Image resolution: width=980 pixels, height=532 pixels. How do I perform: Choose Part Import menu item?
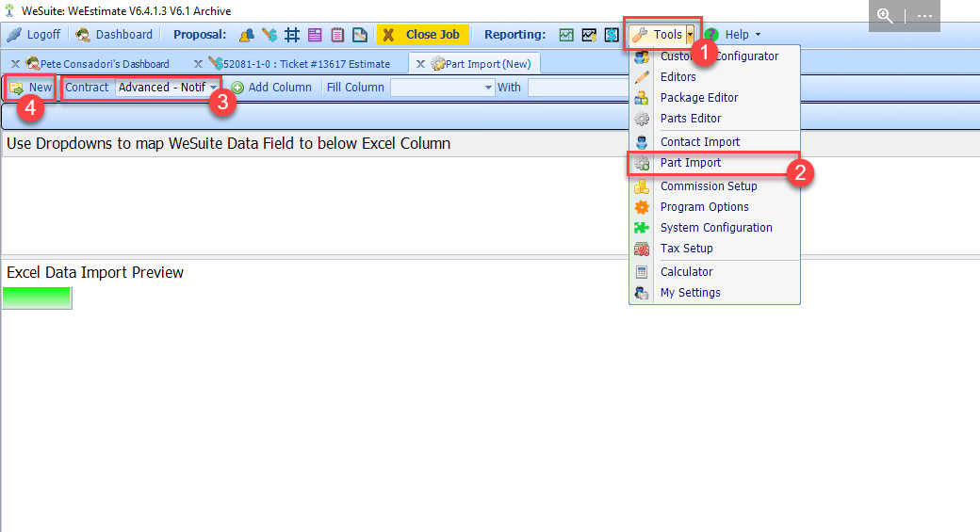714,163
